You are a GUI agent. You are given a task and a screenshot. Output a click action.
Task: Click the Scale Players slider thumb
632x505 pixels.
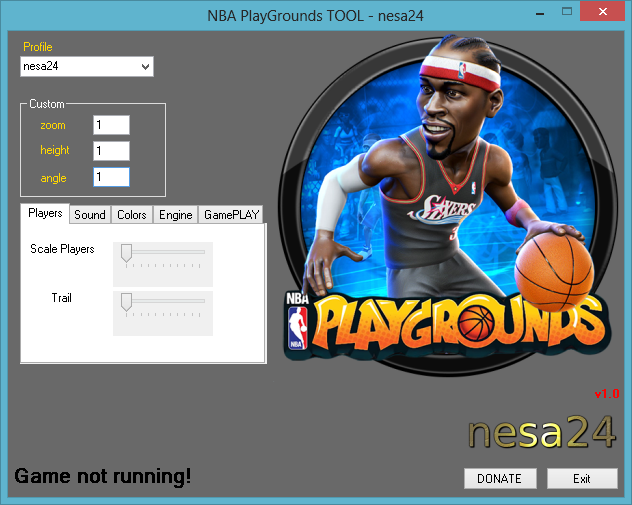pos(127,253)
